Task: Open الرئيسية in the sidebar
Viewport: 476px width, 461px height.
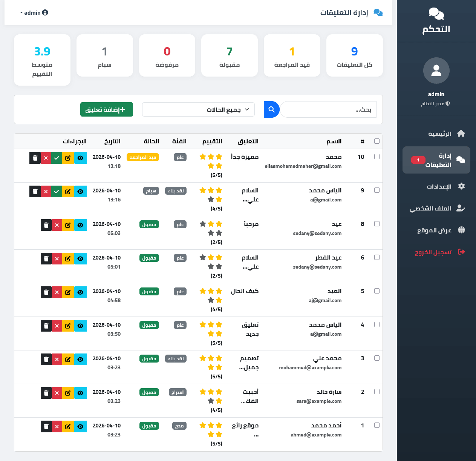Action: click(x=439, y=134)
